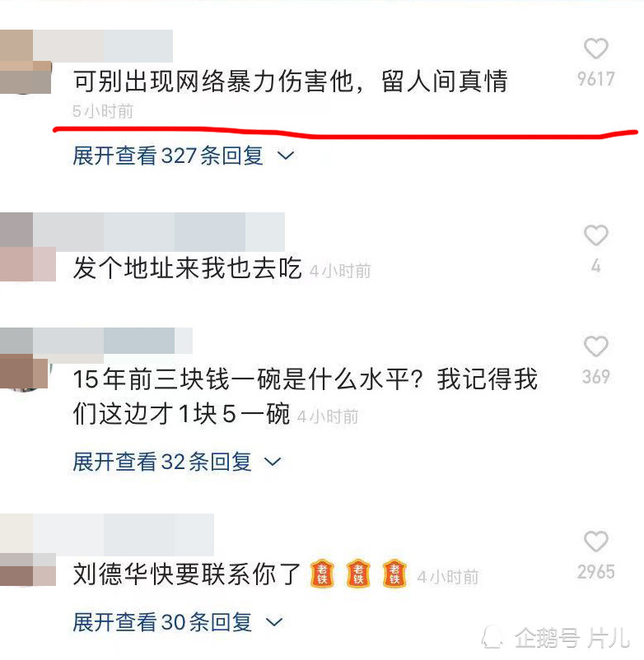Click middle 老铁 emoji badge
This screenshot has width=644, height=660.
tap(358, 574)
